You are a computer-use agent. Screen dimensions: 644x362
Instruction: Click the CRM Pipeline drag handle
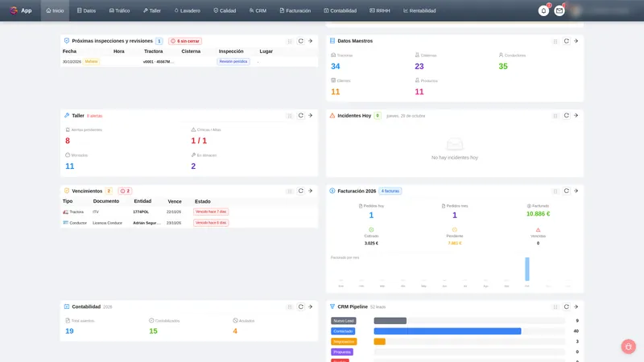click(555, 307)
